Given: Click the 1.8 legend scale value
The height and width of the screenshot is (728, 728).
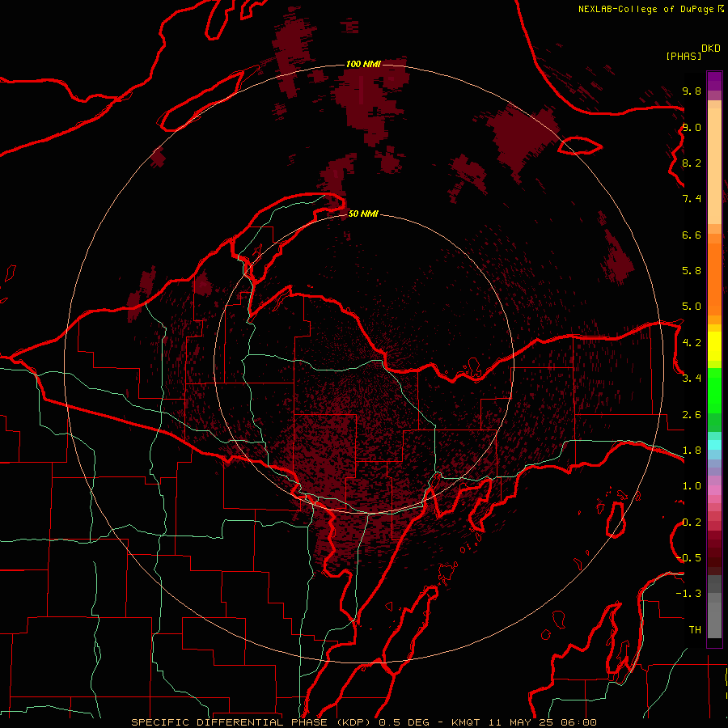Looking at the screenshot, I should pos(692,451).
